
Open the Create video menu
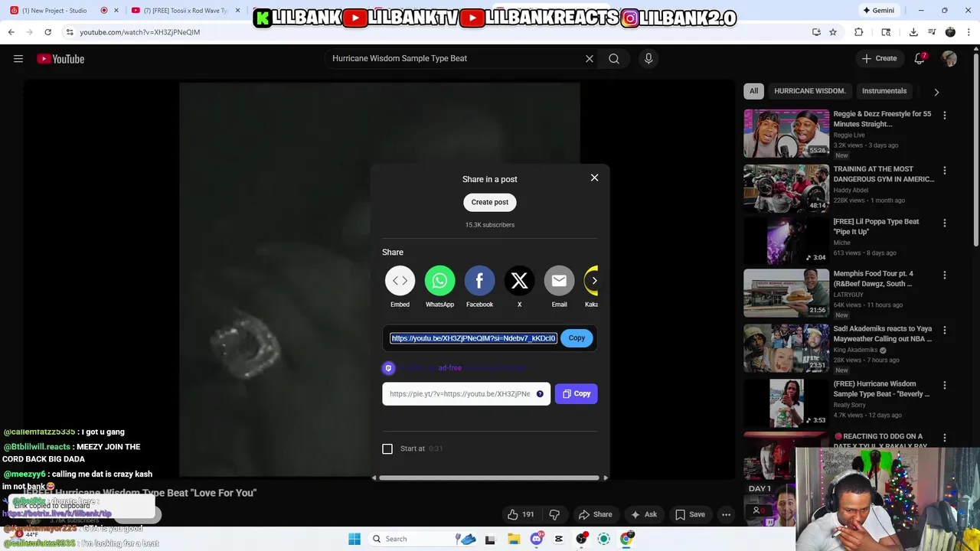(879, 58)
